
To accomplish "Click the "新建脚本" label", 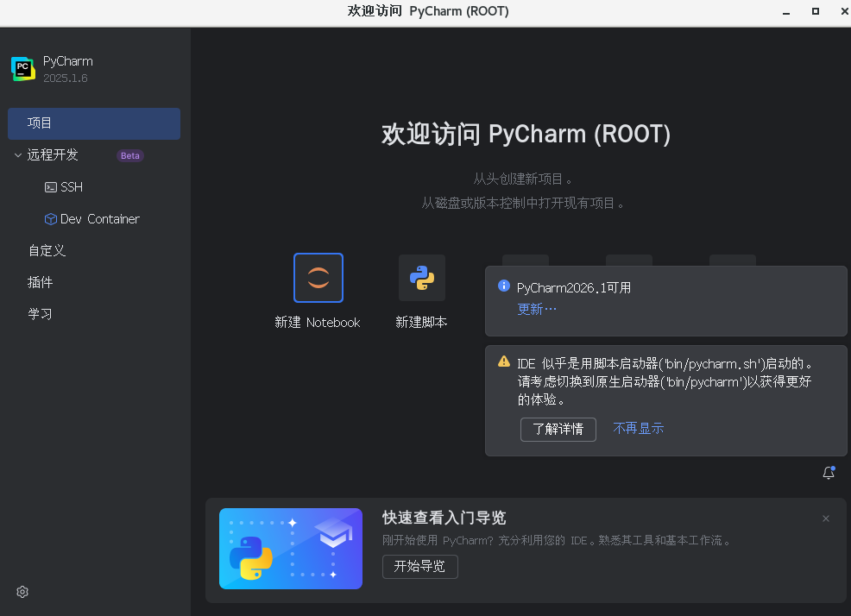I will point(422,323).
